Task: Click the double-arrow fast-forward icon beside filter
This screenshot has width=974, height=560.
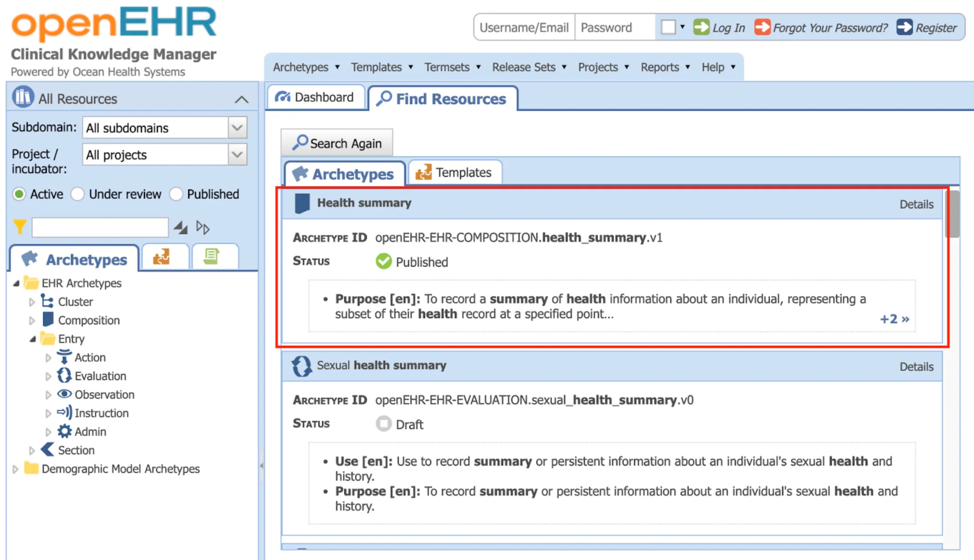Action: point(202,227)
